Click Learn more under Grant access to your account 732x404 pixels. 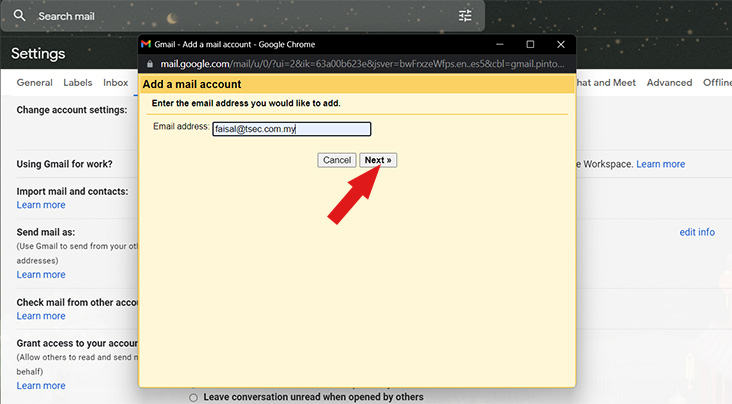tap(41, 386)
